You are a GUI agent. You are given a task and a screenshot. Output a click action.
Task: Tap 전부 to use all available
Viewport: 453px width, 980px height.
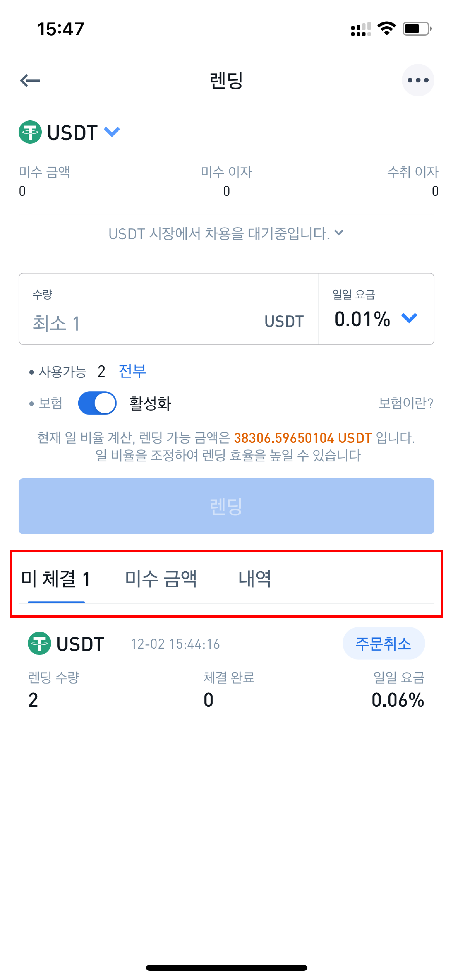pos(132,371)
